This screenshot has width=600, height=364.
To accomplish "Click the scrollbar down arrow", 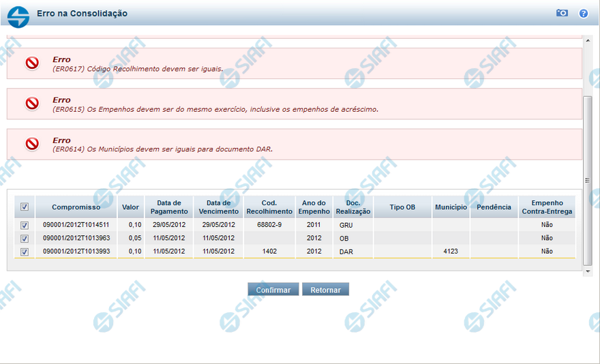I will tap(588, 271).
